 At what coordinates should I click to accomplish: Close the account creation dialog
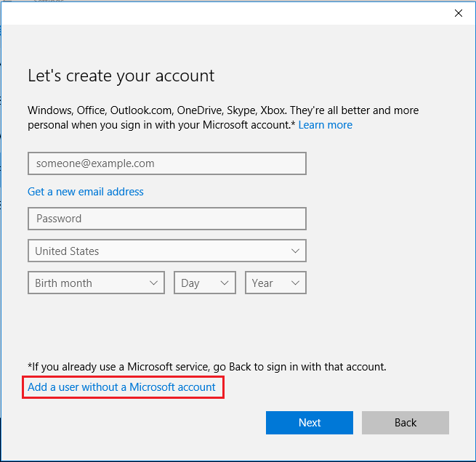coord(458,13)
